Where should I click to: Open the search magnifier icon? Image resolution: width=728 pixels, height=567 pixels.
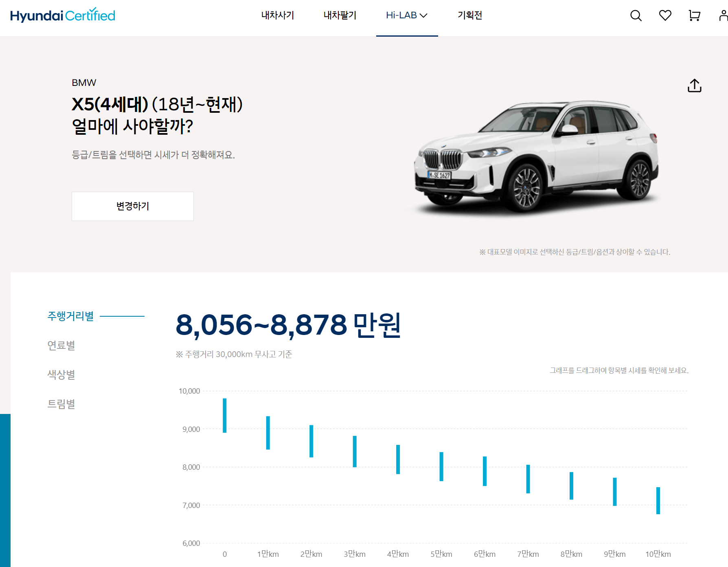point(636,15)
